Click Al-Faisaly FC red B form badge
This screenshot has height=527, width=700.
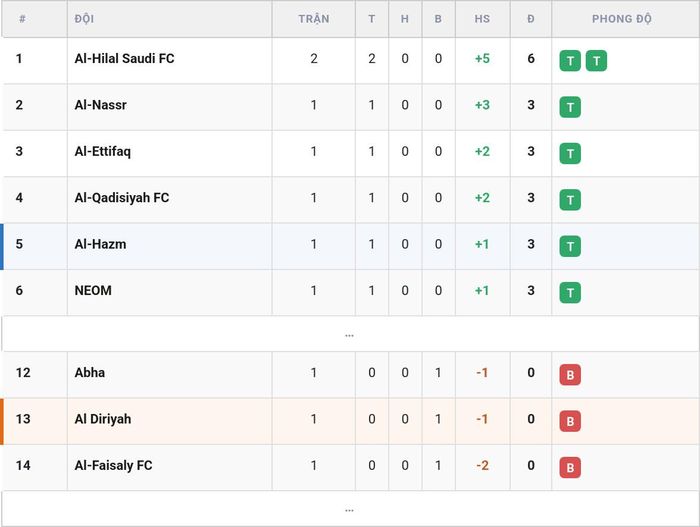tap(570, 468)
